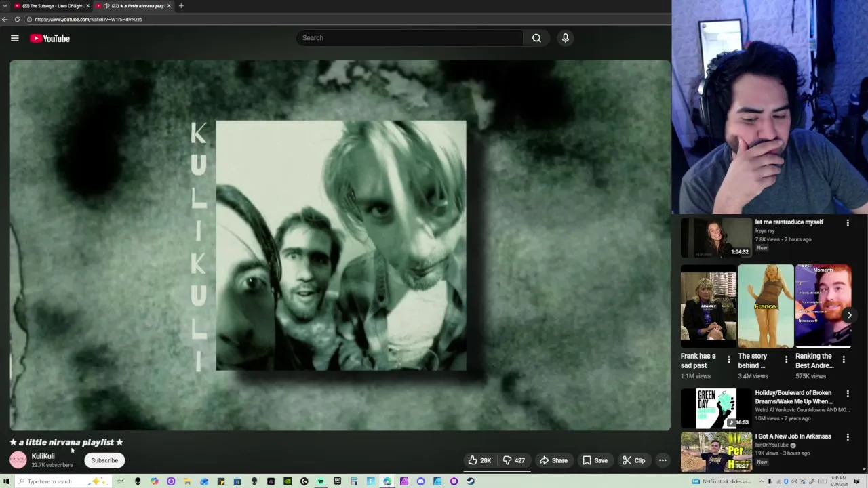Open Task View from the taskbar
The height and width of the screenshot is (488, 868).
pos(120,481)
